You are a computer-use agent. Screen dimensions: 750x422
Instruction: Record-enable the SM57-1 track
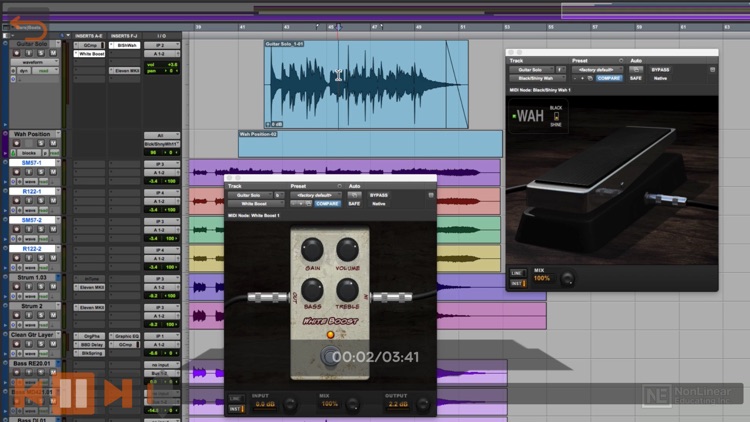click(17, 172)
